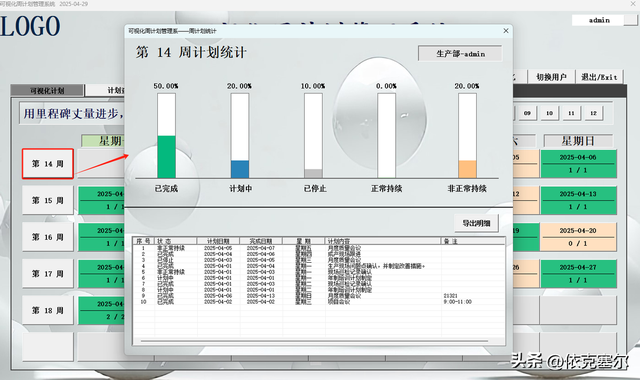Click the gray 已停止 10% bar
Image resolution: width=640 pixels, height=380 pixels.
click(x=313, y=173)
